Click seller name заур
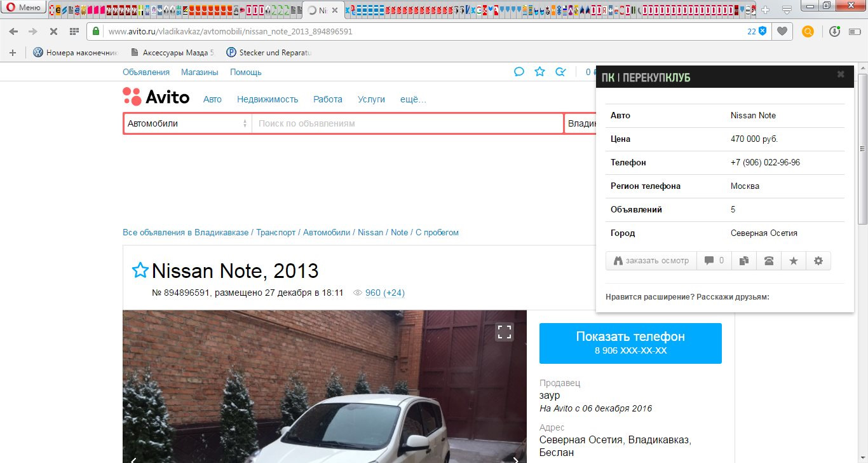Viewport: 868px width, 463px height. [550, 396]
